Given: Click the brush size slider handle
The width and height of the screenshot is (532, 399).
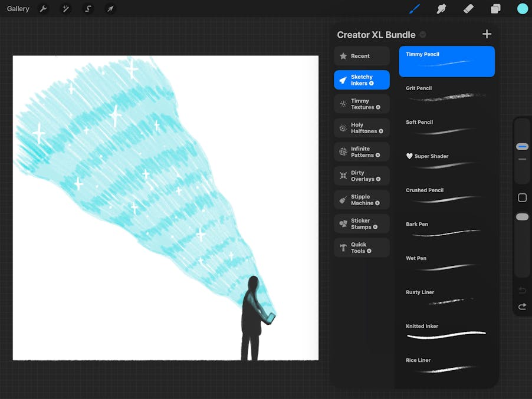Looking at the screenshot, I should 522,147.
